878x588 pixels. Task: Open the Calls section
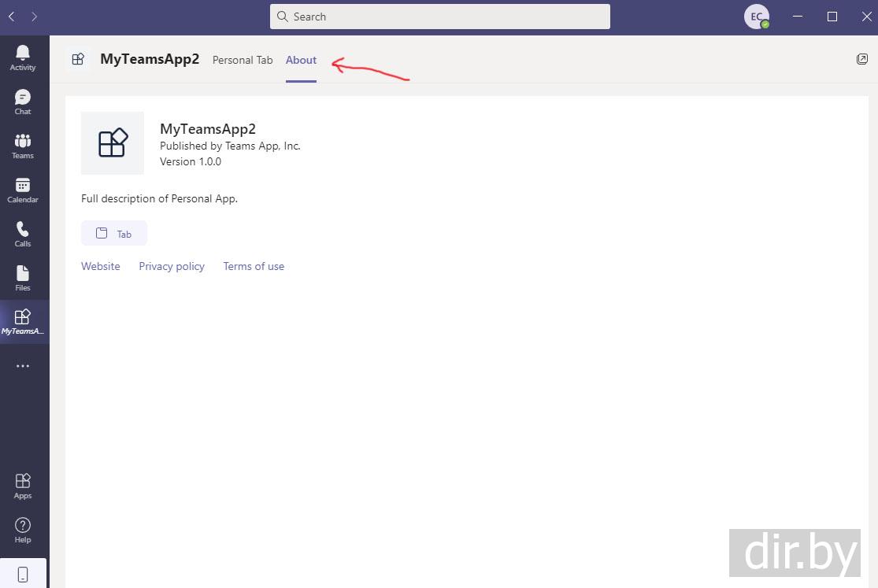pos(23,234)
